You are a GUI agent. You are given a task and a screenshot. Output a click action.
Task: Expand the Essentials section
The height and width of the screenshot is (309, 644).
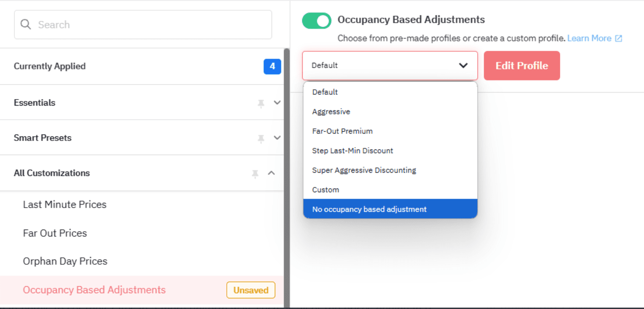[277, 102]
